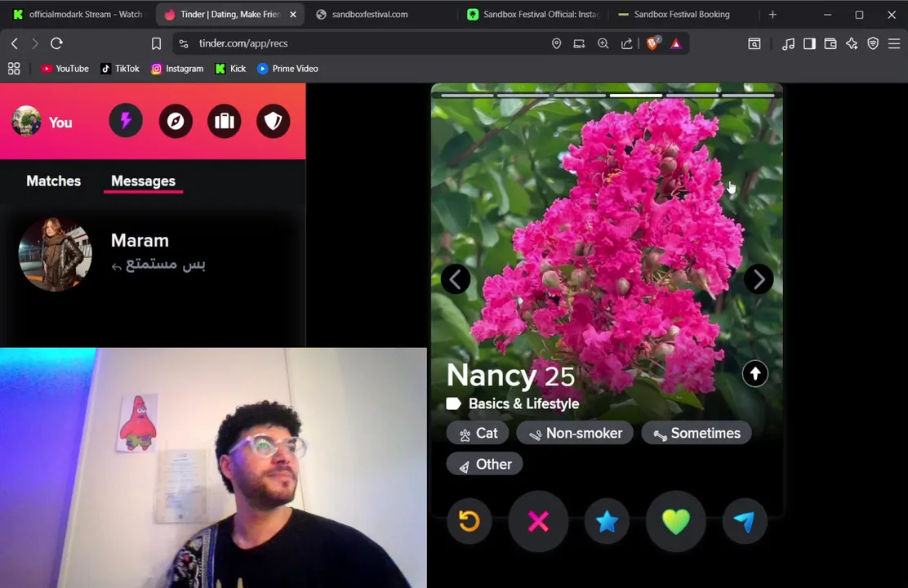Click the Cat pet tag

coord(478,433)
